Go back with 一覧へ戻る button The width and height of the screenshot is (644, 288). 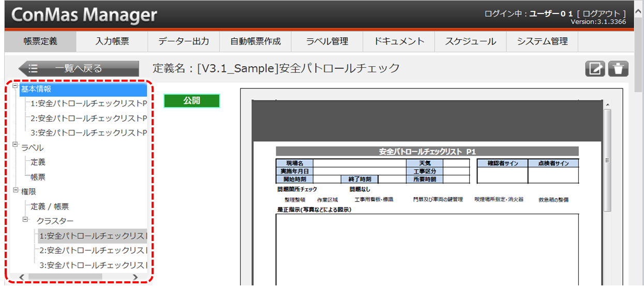pyautogui.click(x=79, y=68)
